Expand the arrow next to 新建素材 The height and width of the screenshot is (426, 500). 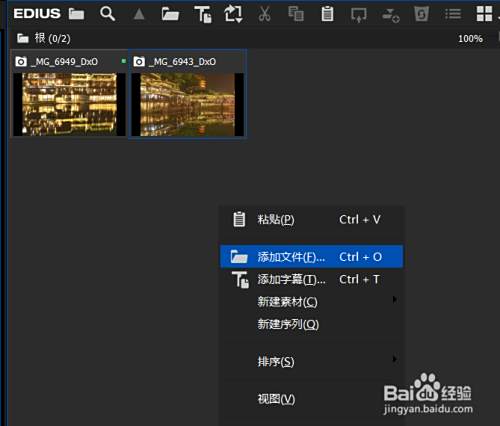pyautogui.click(x=395, y=299)
